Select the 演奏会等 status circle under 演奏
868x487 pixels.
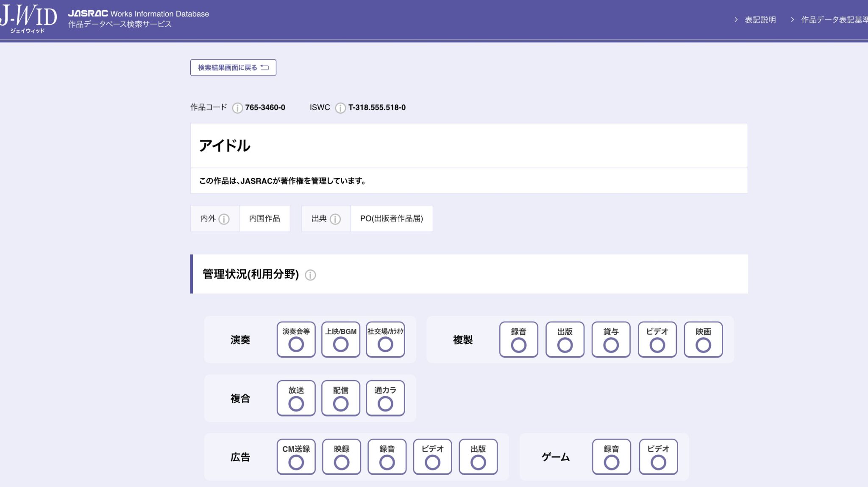[x=295, y=345]
